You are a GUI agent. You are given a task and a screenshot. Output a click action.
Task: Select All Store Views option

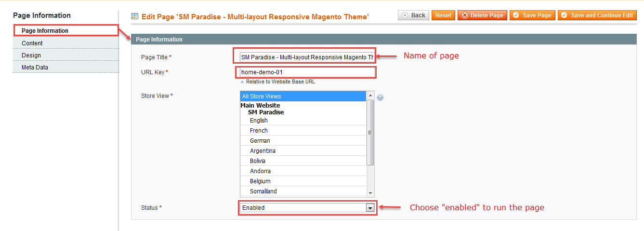(303, 96)
